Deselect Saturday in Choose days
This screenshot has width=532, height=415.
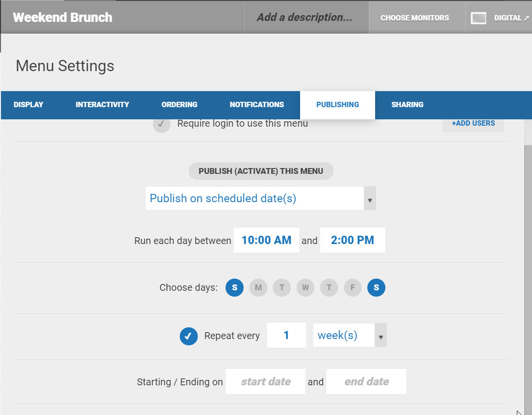pos(376,287)
